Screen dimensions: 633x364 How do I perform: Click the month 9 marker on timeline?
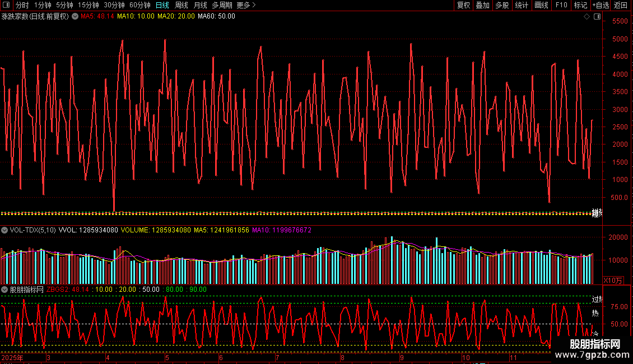click(x=401, y=357)
